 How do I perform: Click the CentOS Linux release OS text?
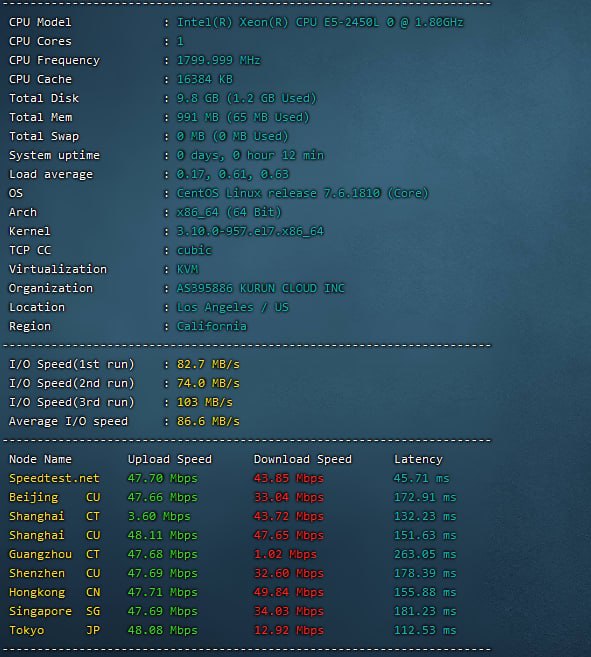tap(302, 193)
